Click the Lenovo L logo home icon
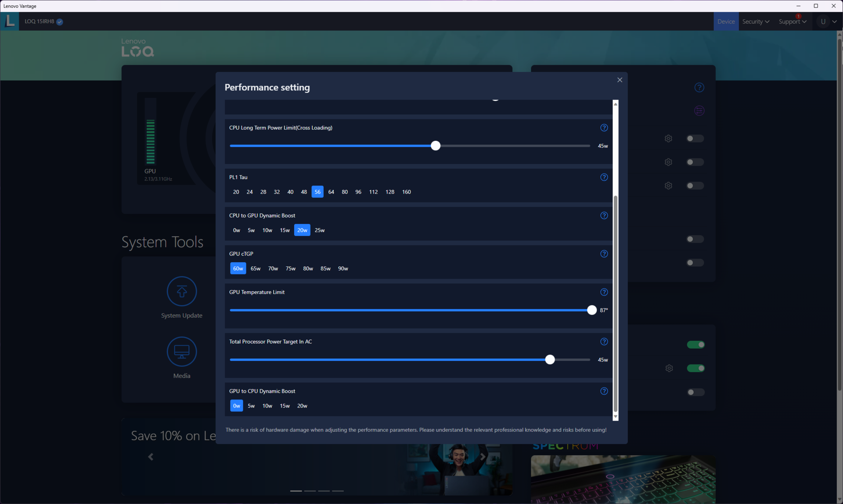Screen dimensions: 843x504 coord(10,21)
